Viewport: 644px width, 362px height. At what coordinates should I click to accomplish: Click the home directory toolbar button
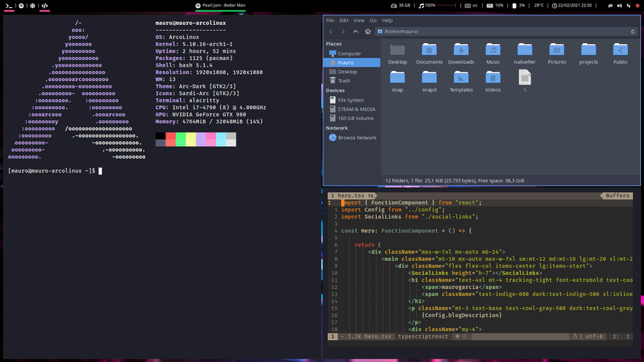[367, 31]
